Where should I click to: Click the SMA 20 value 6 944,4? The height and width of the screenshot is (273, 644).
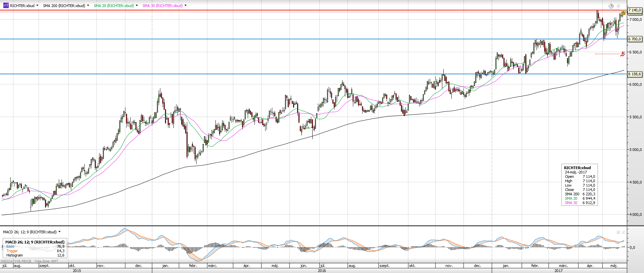tap(589, 198)
